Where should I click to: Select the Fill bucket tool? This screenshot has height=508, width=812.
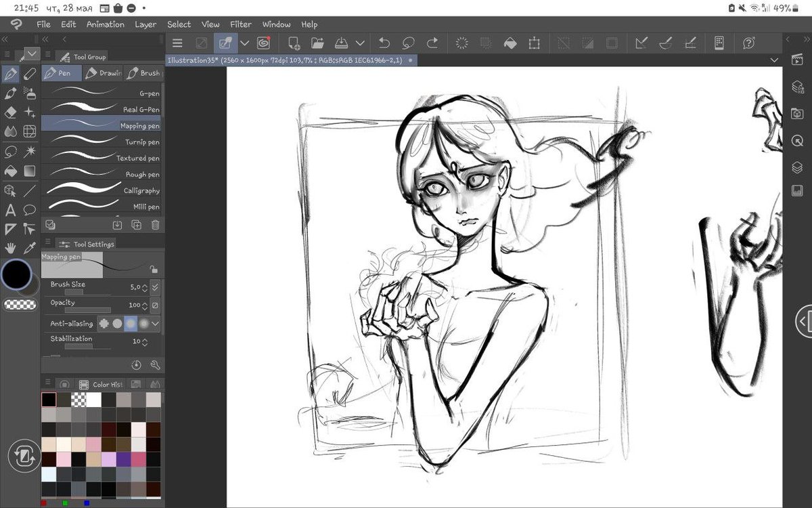(x=10, y=171)
